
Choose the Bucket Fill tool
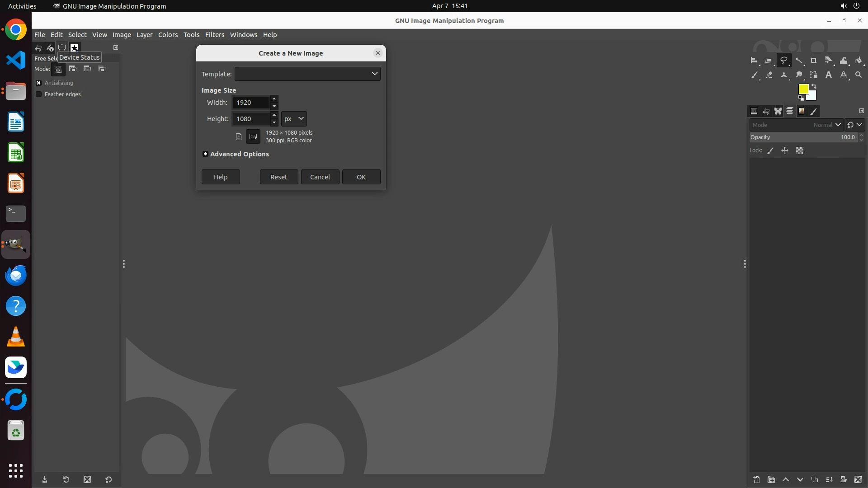(859, 61)
